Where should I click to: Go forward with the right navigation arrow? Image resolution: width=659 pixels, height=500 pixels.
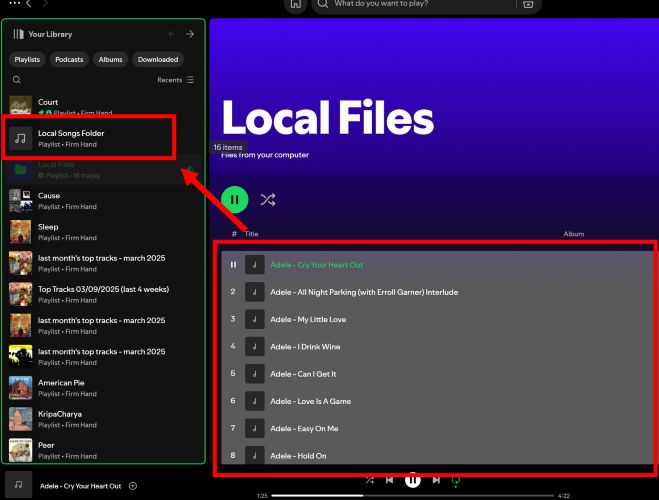click(x=45, y=4)
